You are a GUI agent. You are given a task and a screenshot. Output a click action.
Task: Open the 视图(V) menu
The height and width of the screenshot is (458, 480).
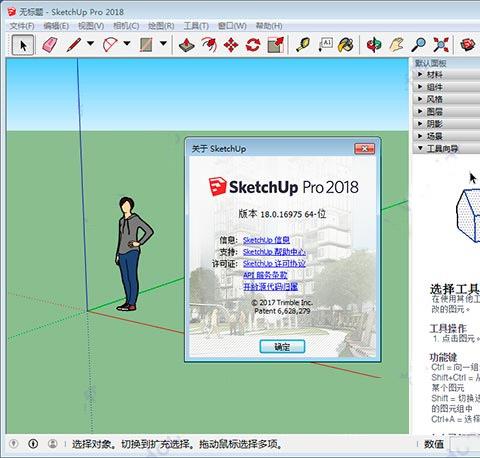pos(91,26)
